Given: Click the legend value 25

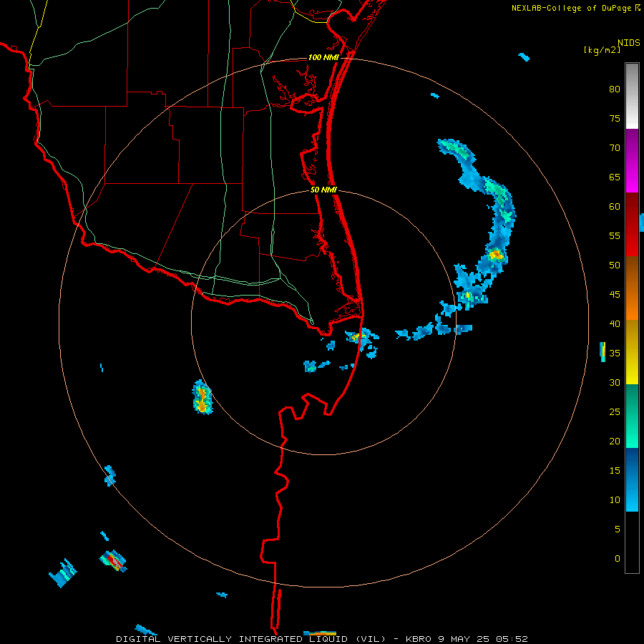Looking at the screenshot, I should 615,411.
